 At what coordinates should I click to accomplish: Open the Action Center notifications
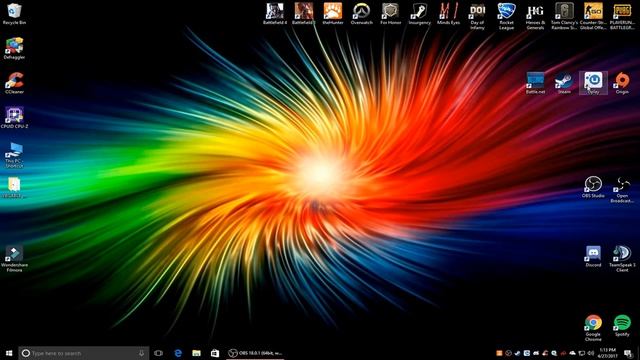click(628, 353)
